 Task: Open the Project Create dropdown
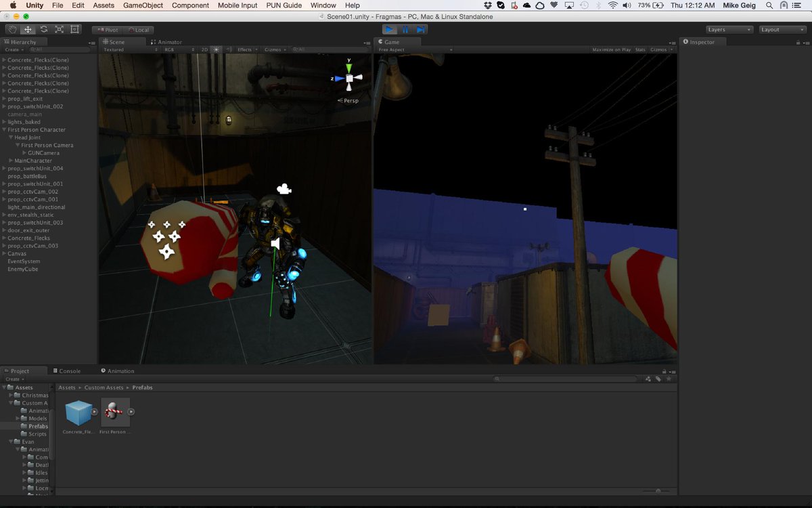tap(14, 379)
